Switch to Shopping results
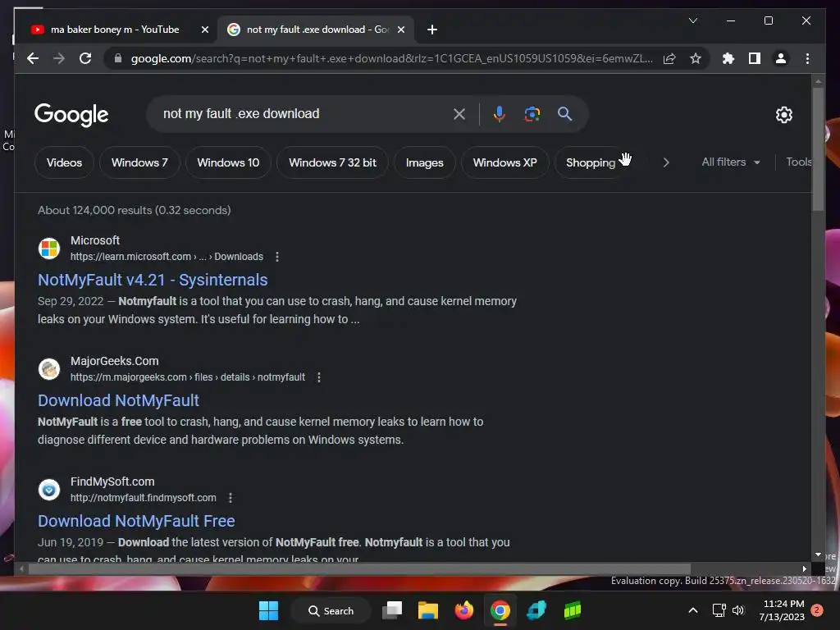This screenshot has width=840, height=630. coord(591,162)
